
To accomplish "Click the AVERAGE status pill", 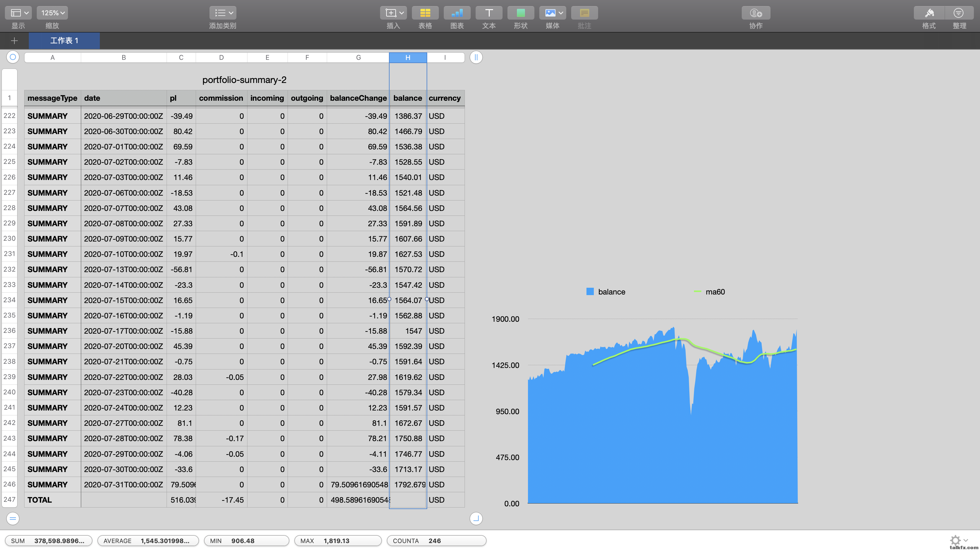I will click(x=148, y=541).
